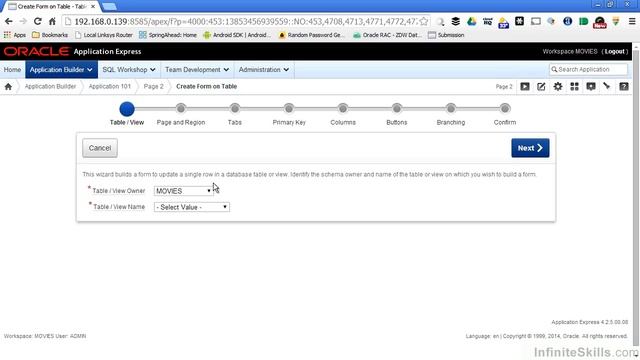Reload the page in the browser
This screenshot has height=360, width=640.
point(38,21)
